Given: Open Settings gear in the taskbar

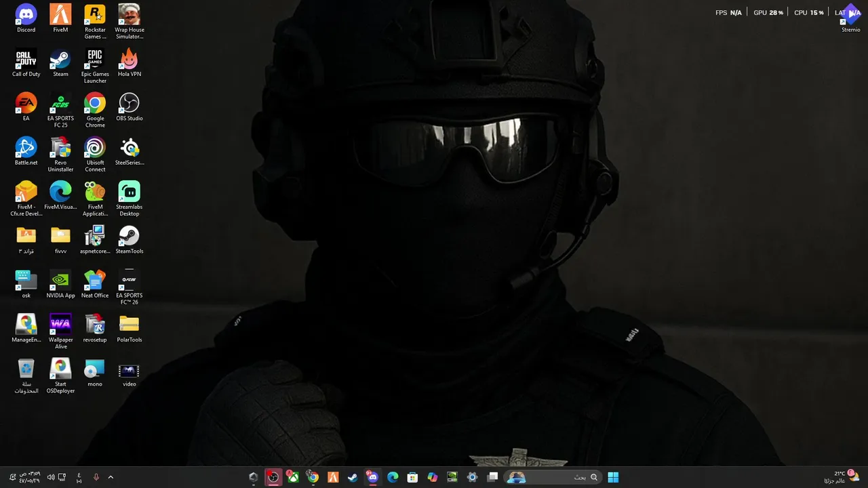Looking at the screenshot, I should 472,477.
